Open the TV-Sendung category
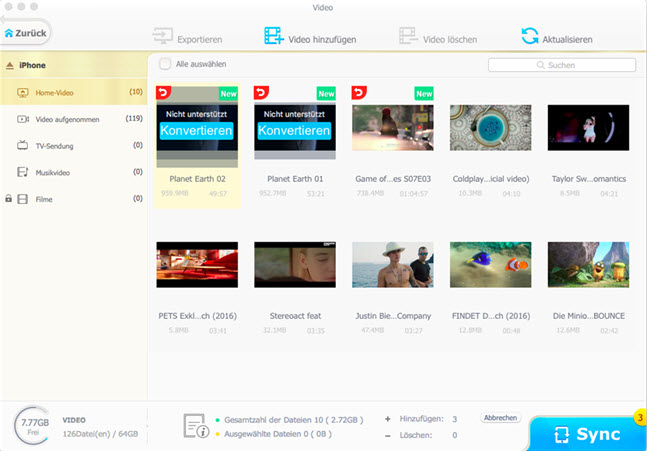This screenshot has width=647, height=451. (x=55, y=145)
